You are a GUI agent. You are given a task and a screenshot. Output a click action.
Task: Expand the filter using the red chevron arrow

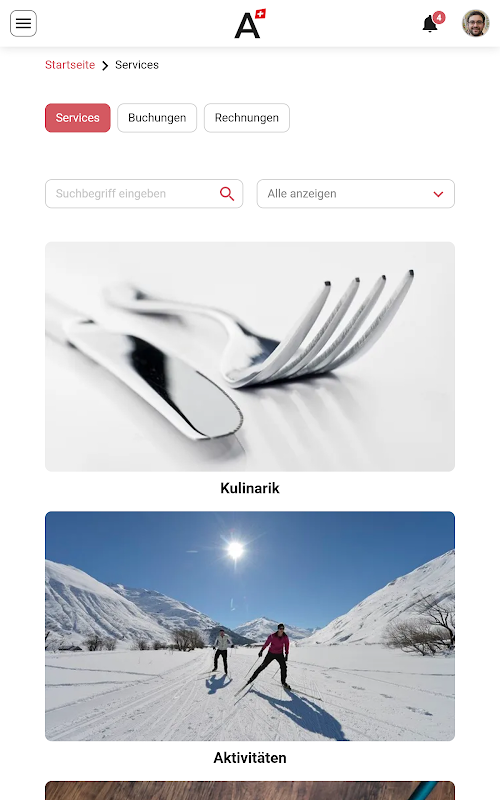point(438,194)
